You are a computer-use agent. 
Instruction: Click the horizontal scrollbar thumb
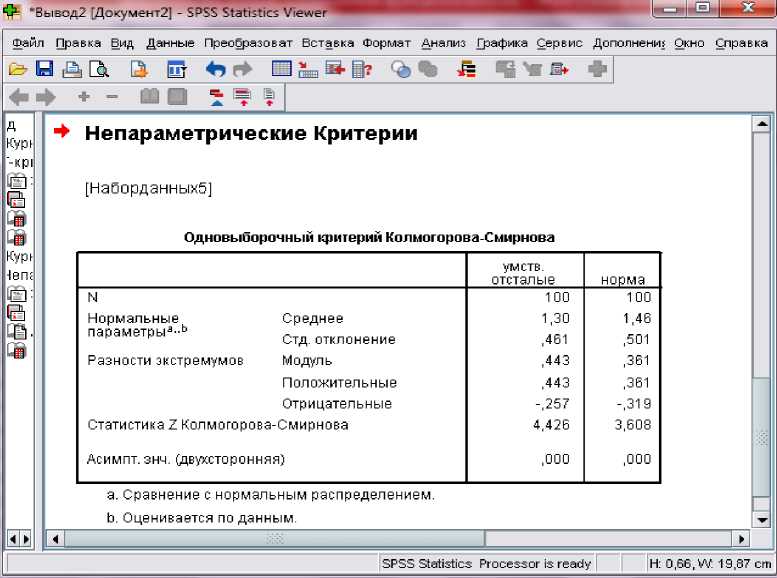[x=275, y=538]
